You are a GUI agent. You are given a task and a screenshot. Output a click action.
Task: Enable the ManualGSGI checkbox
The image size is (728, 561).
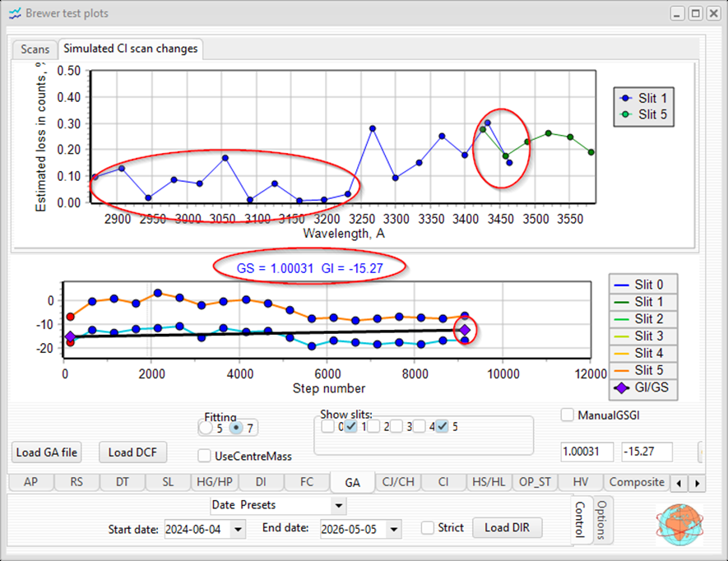click(567, 415)
